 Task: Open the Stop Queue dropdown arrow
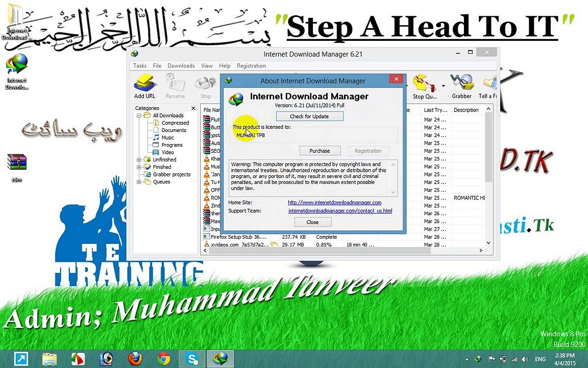click(x=443, y=86)
